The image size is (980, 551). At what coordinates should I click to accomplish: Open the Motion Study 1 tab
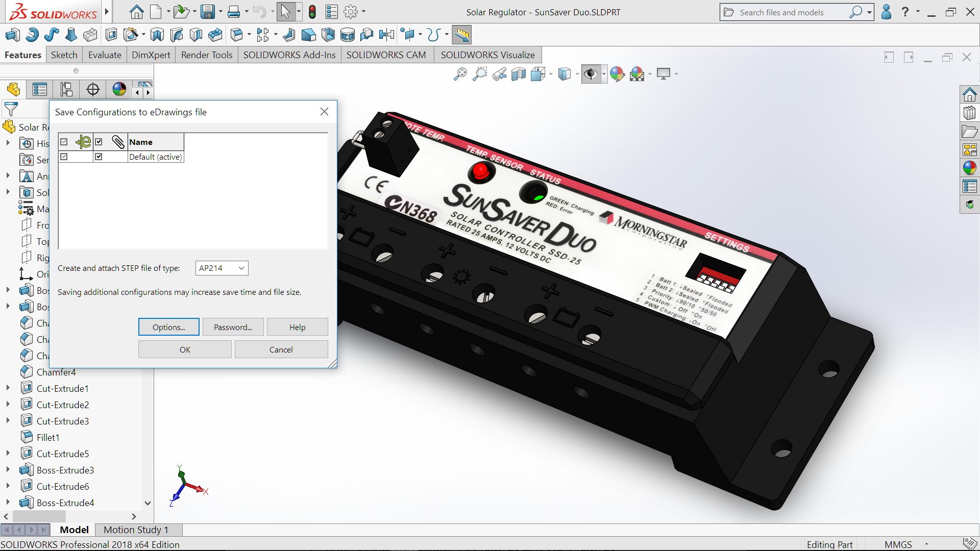pos(136,530)
